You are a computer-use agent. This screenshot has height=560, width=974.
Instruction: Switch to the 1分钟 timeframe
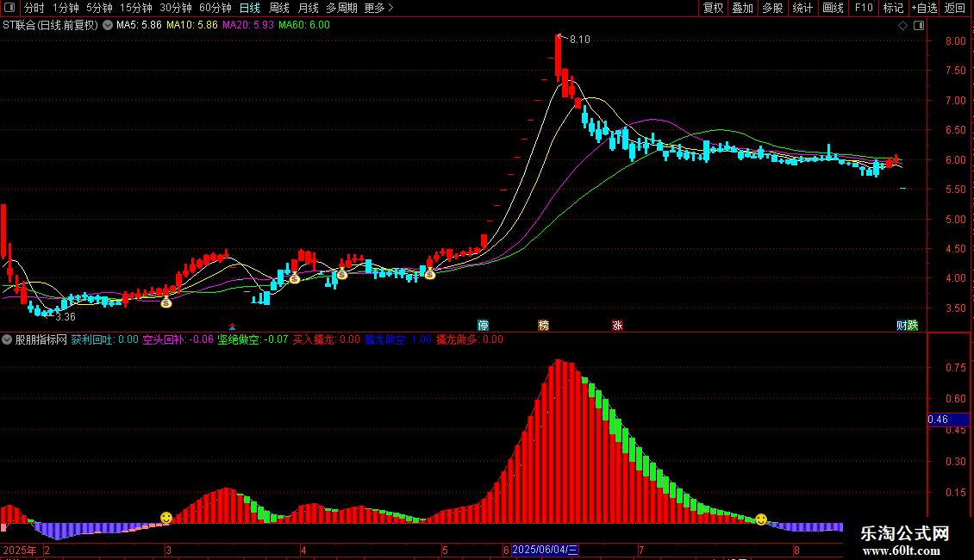pos(66,8)
